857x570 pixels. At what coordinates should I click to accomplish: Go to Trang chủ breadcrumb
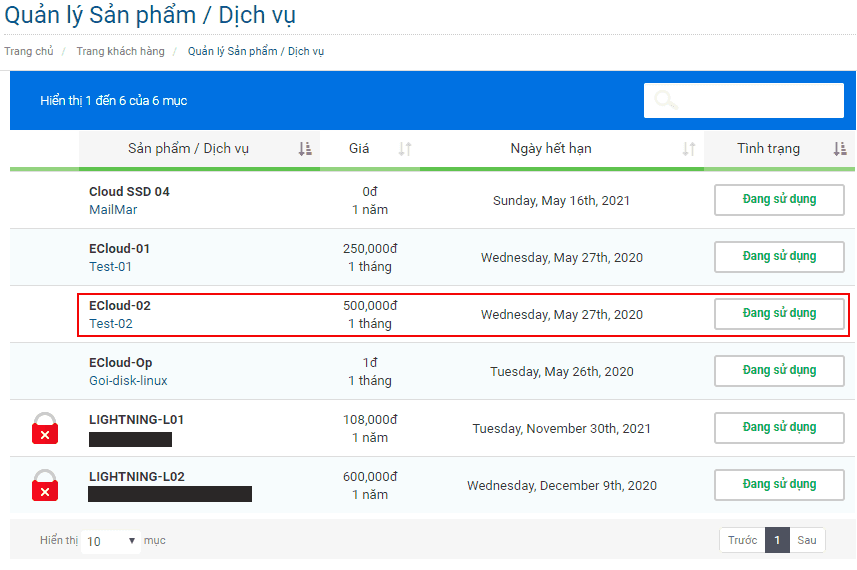(x=29, y=51)
